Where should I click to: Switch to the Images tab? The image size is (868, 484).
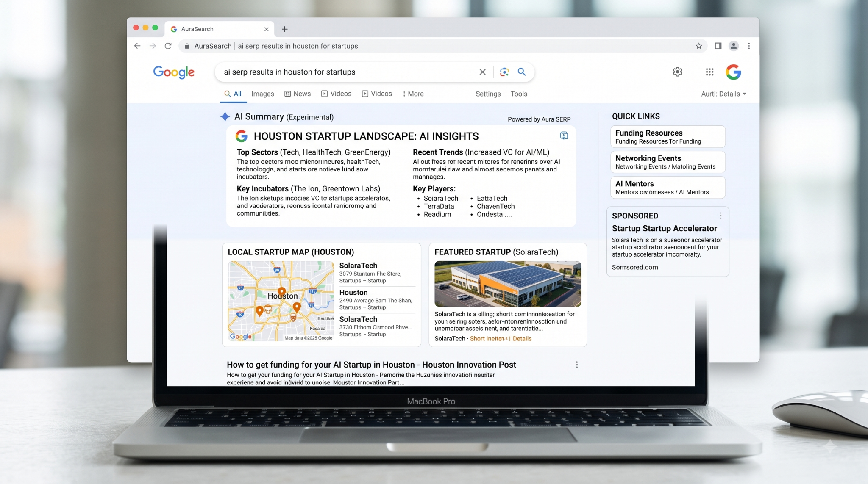[262, 94]
